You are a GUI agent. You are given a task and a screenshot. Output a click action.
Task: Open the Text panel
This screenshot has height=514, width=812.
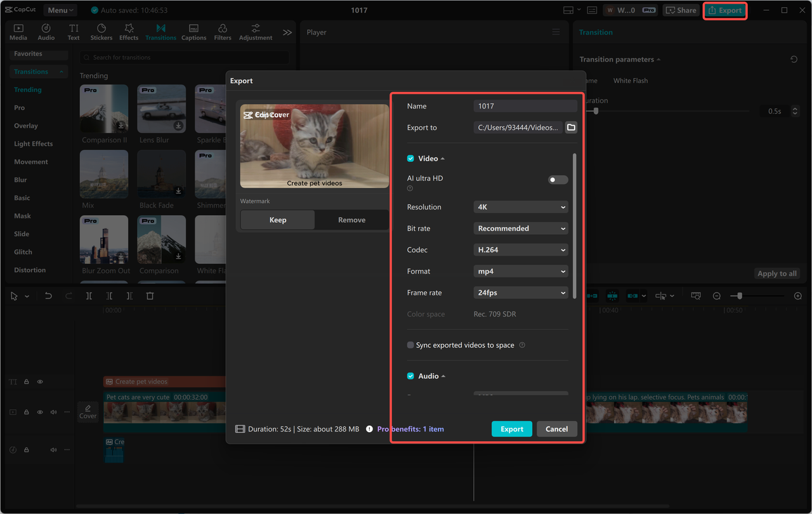74,32
